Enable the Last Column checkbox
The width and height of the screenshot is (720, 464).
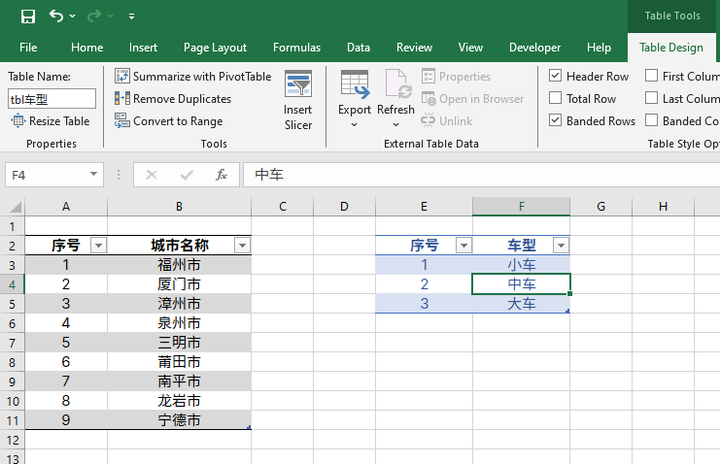[x=651, y=98]
